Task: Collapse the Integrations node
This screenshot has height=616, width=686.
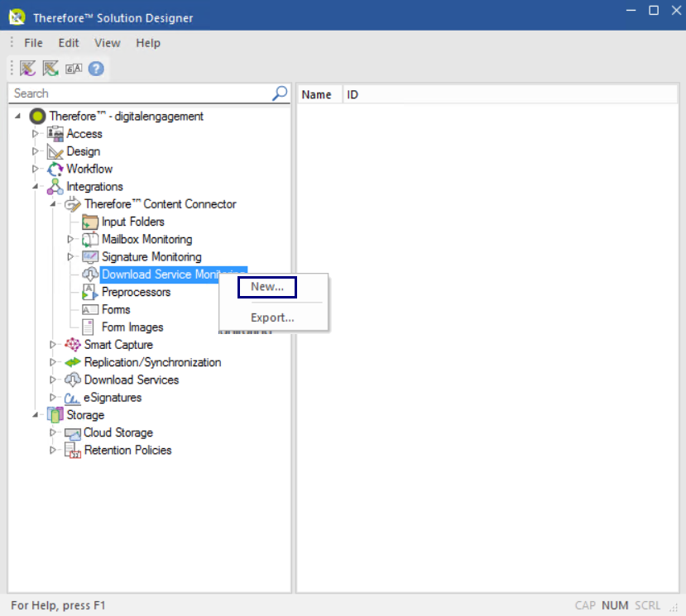Action: tap(35, 187)
